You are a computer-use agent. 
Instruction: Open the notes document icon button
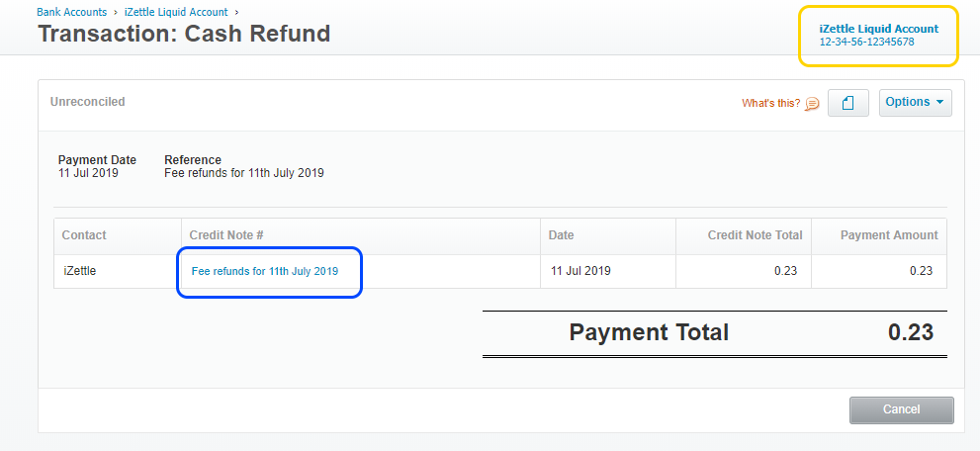point(847,103)
